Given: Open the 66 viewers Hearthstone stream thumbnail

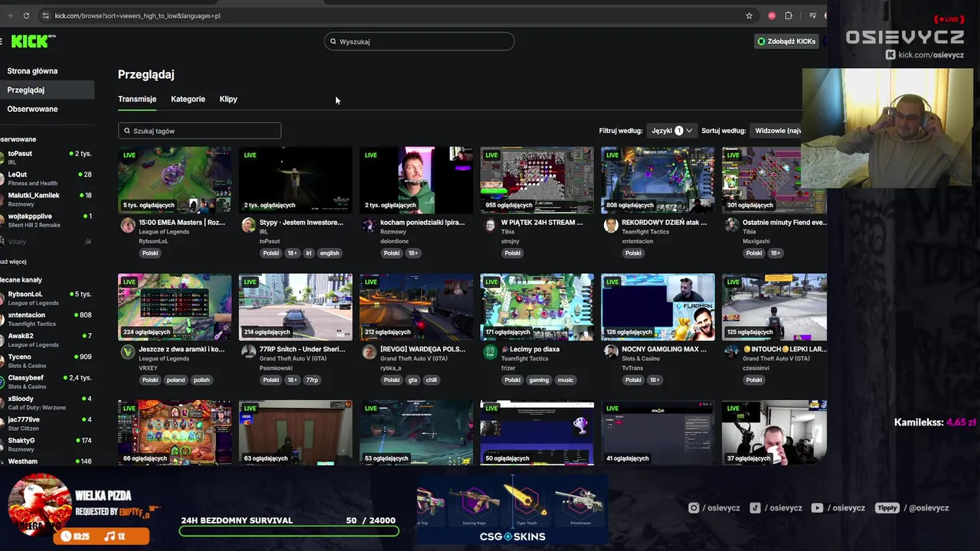Looking at the screenshot, I should point(175,432).
